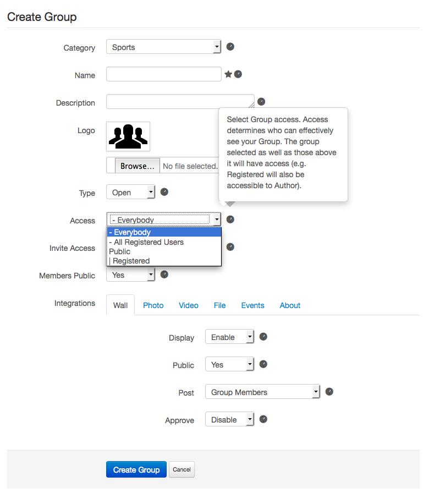Click the help icon next to Members Public
Viewport: 429px width, 504px height.
click(x=164, y=275)
